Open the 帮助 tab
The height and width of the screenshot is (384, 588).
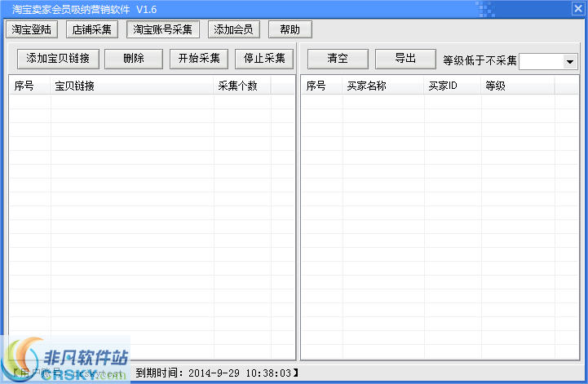click(x=290, y=29)
